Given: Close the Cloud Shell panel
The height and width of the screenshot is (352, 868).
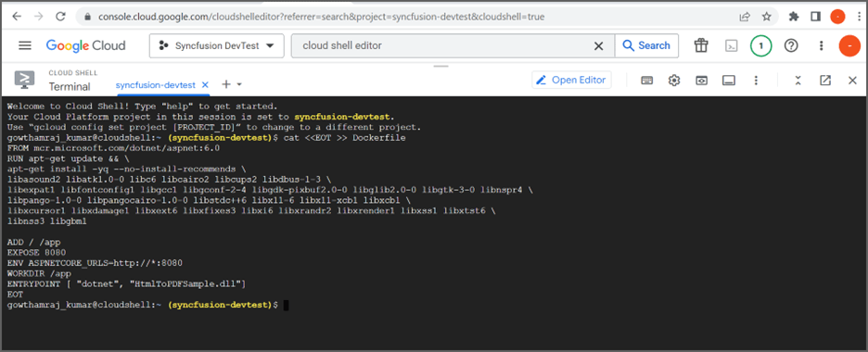Looking at the screenshot, I should click(852, 81).
